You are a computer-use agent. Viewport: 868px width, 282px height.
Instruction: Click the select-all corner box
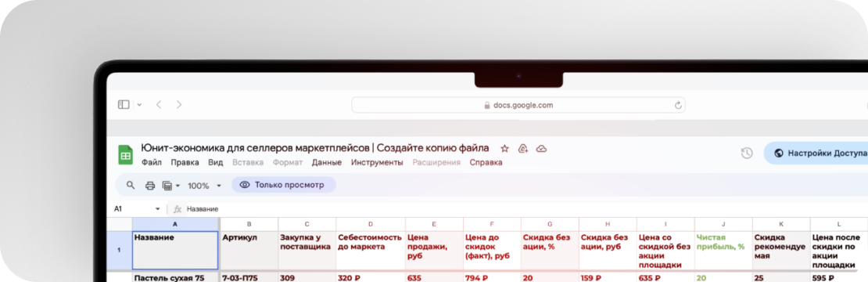click(x=119, y=224)
